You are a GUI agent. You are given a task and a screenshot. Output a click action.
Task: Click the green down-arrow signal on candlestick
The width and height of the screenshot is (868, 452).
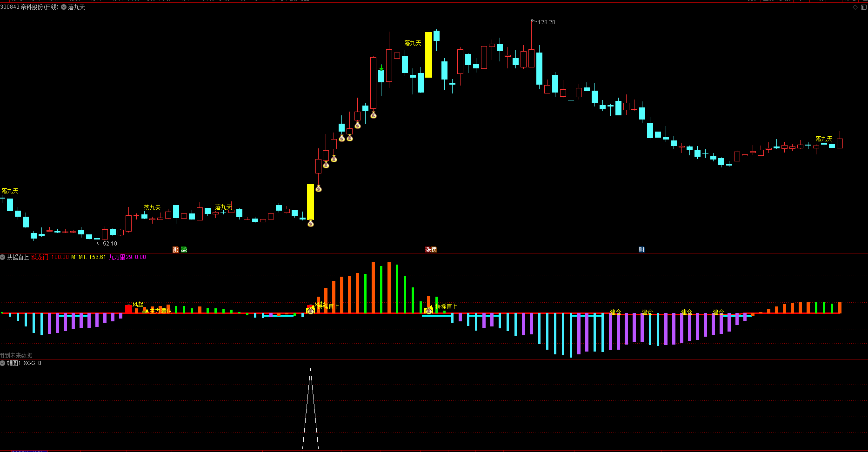pos(381,68)
